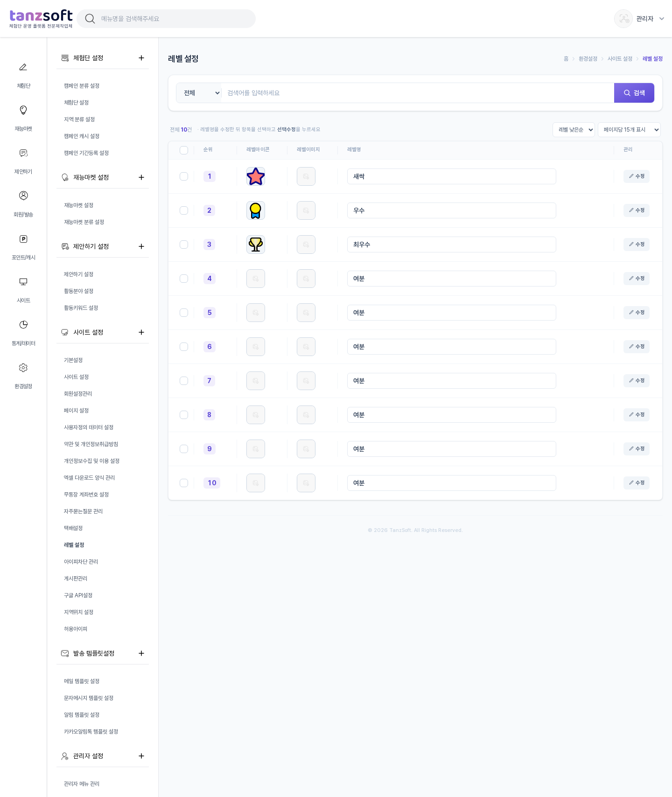672x797 pixels.
Task: Click 수정 button for level 10 row
Action: (x=637, y=483)
